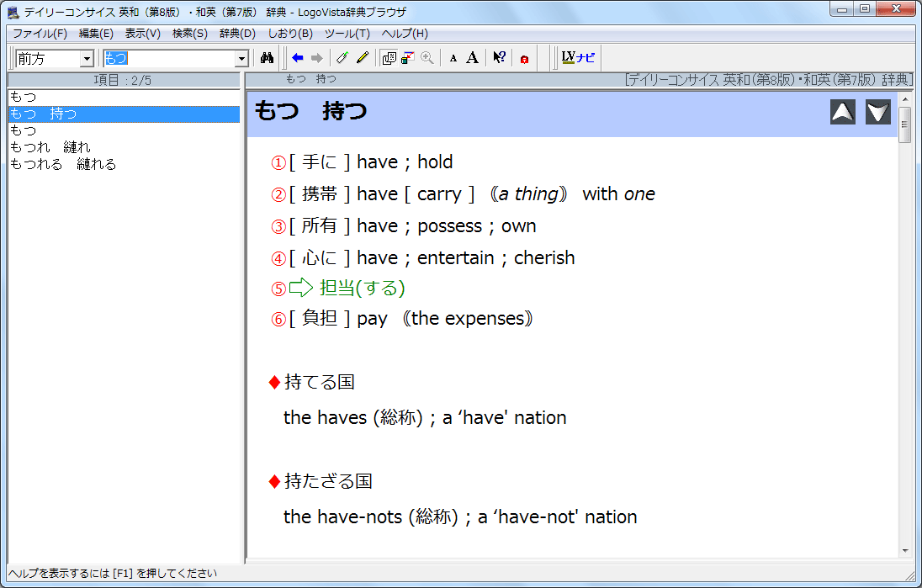This screenshot has height=588, width=922.
Task: Open the 辞典(D) menu
Action: point(237,34)
